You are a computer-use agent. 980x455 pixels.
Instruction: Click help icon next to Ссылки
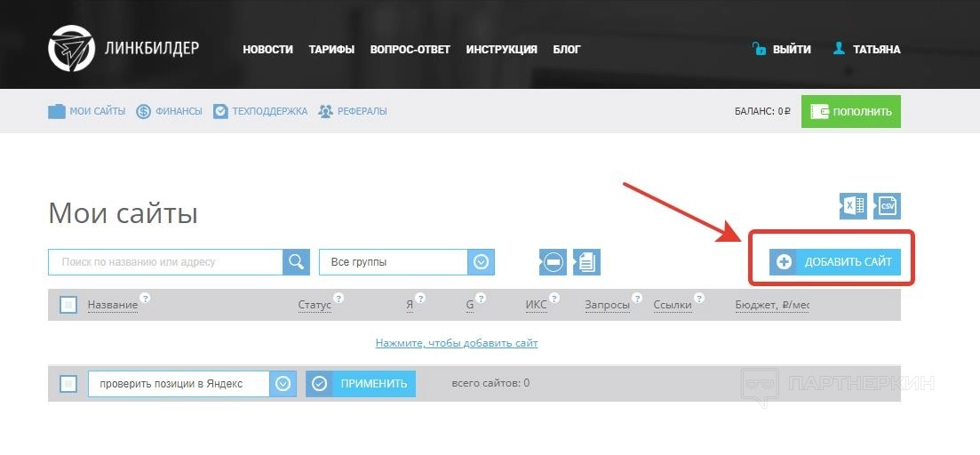pyautogui.click(x=699, y=298)
